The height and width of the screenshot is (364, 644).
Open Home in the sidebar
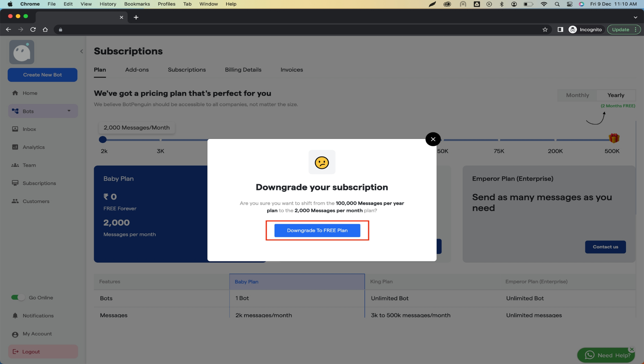[30, 93]
